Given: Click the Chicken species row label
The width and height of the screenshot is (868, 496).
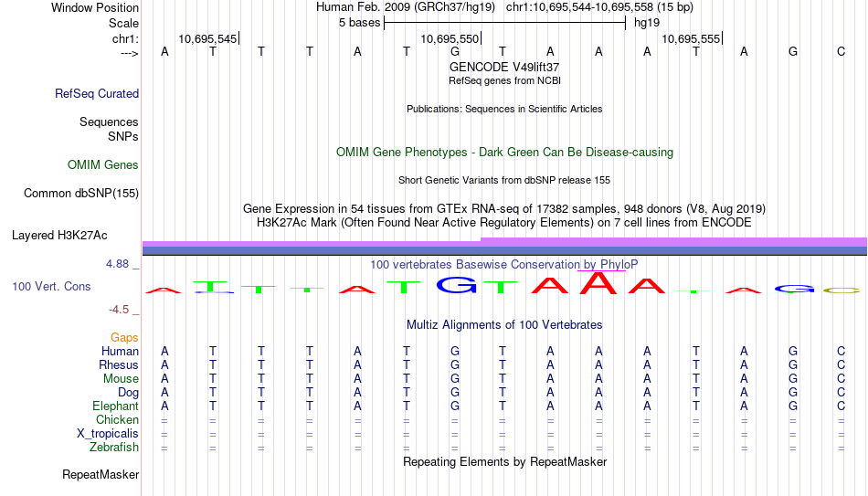Looking at the screenshot, I should click(x=117, y=419).
